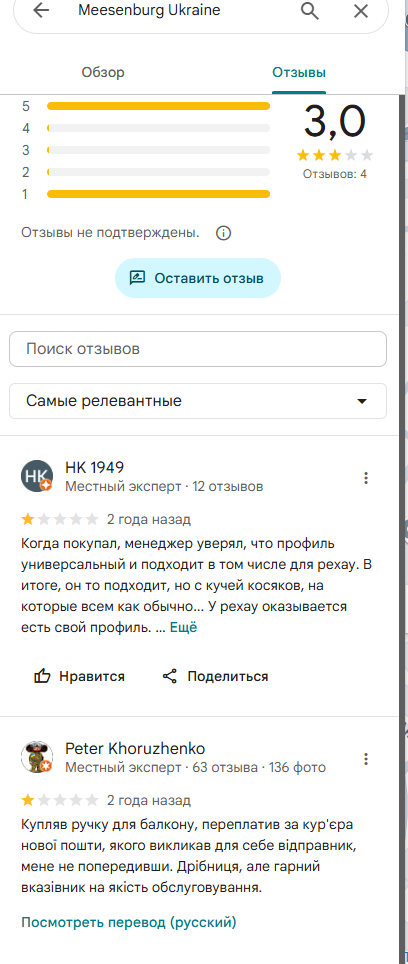
Task: Click the thumbs-up Нравится icon
Action: pyautogui.click(x=42, y=676)
